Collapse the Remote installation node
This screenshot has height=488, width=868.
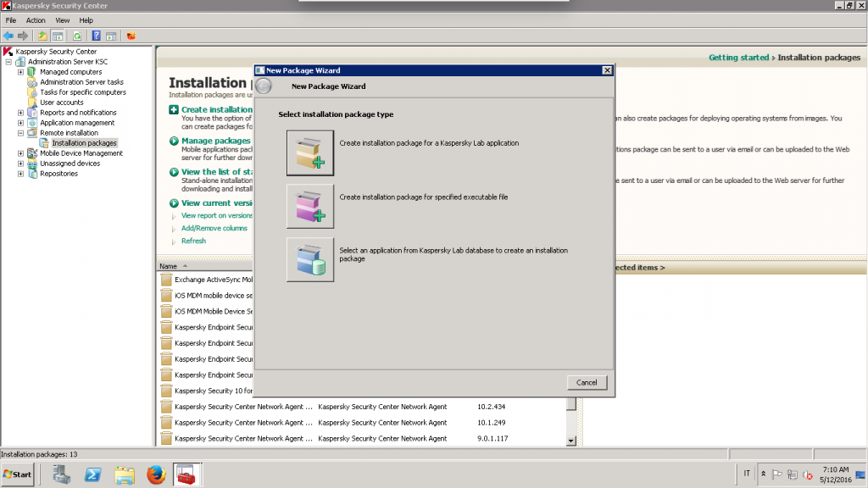click(20, 133)
